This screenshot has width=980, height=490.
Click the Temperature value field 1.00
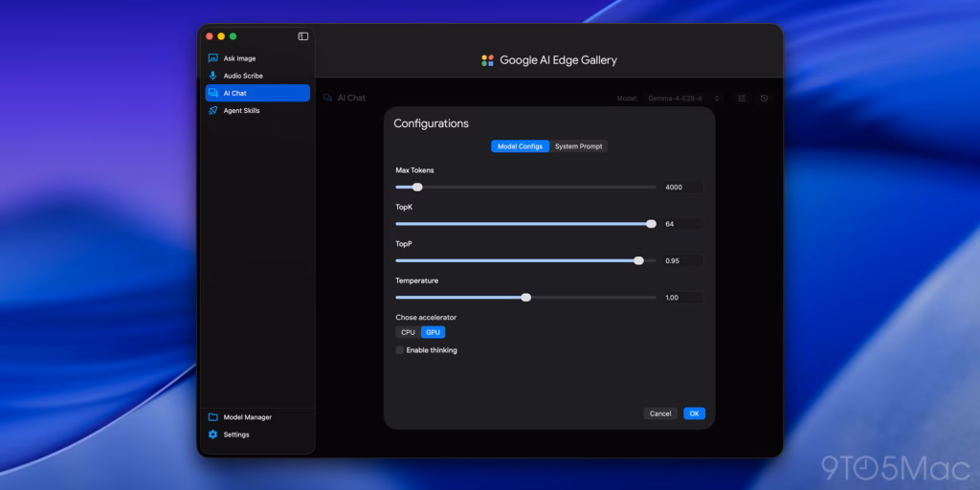[682, 298]
